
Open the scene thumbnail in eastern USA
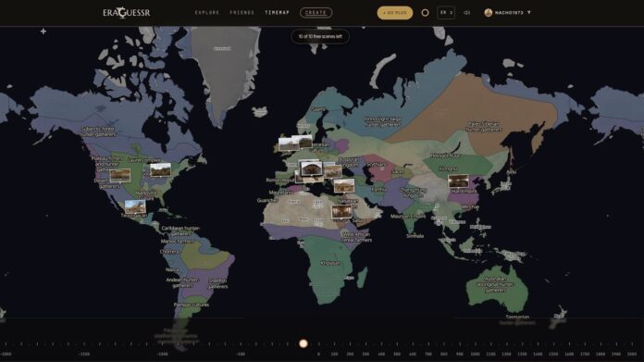point(161,169)
